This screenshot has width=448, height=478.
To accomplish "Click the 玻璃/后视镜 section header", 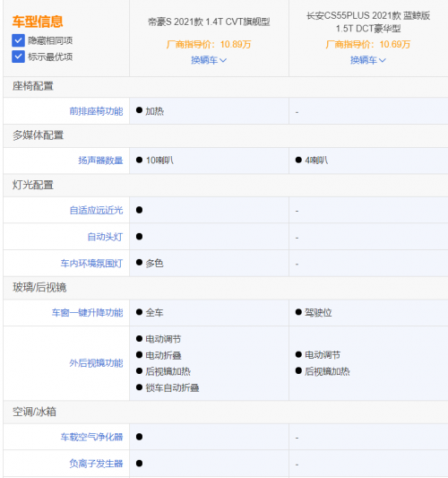I will (39, 287).
